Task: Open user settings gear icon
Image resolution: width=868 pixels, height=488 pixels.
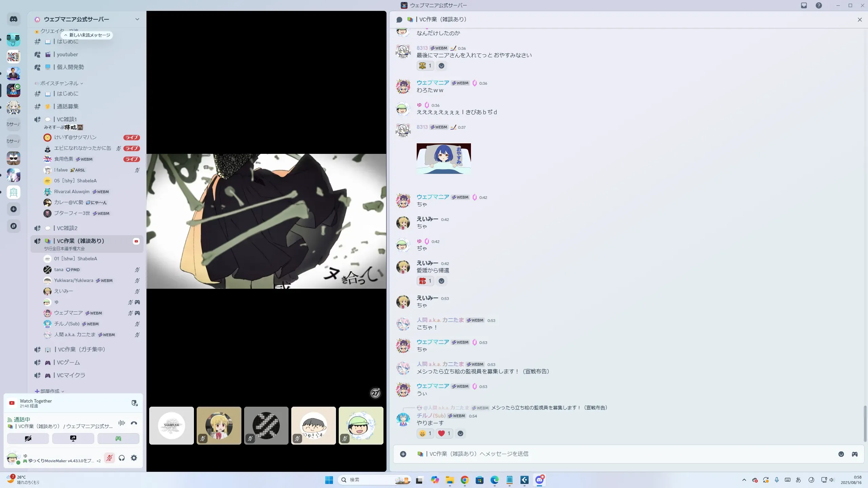Action: tap(134, 458)
